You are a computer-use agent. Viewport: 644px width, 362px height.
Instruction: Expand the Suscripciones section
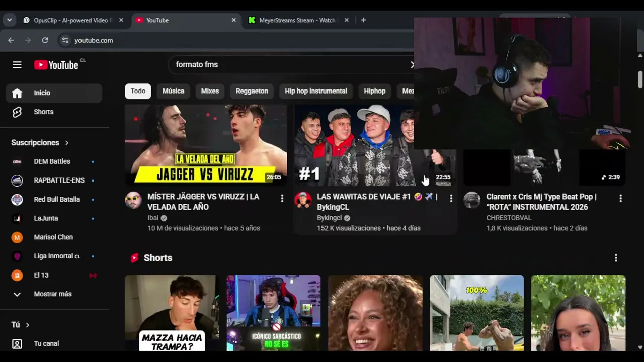40,143
